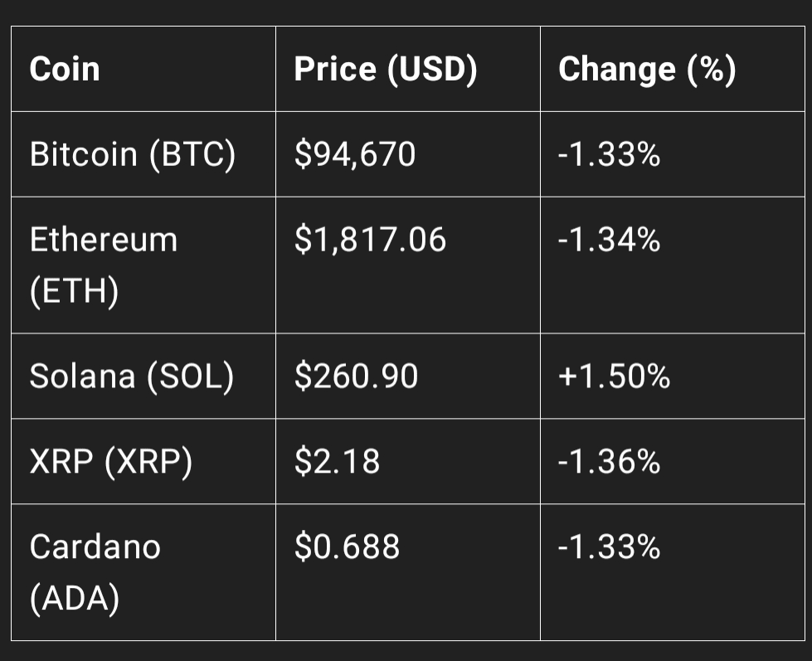The image size is (812, 661).
Task: Select the Bitcoin (BTC) cell
Action: click(x=133, y=154)
